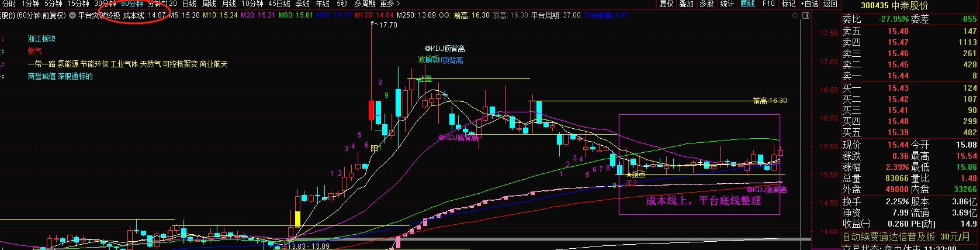The width and height of the screenshot is (980, 250).
Task: Select the 5秒 period tab
Action: pyautogui.click(x=341, y=4)
